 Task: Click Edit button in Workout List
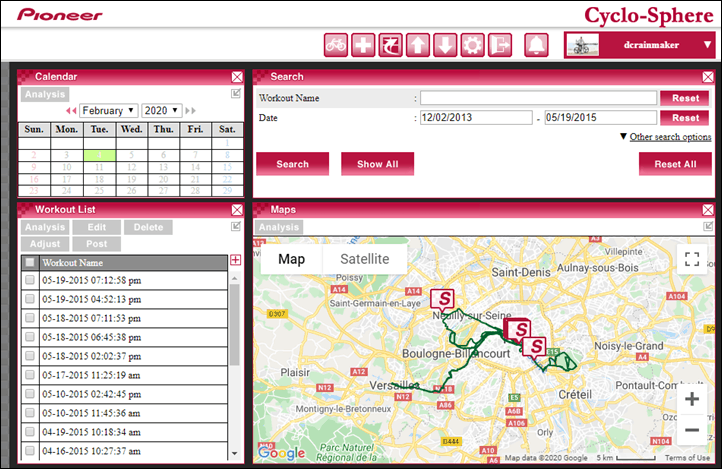[x=97, y=227]
